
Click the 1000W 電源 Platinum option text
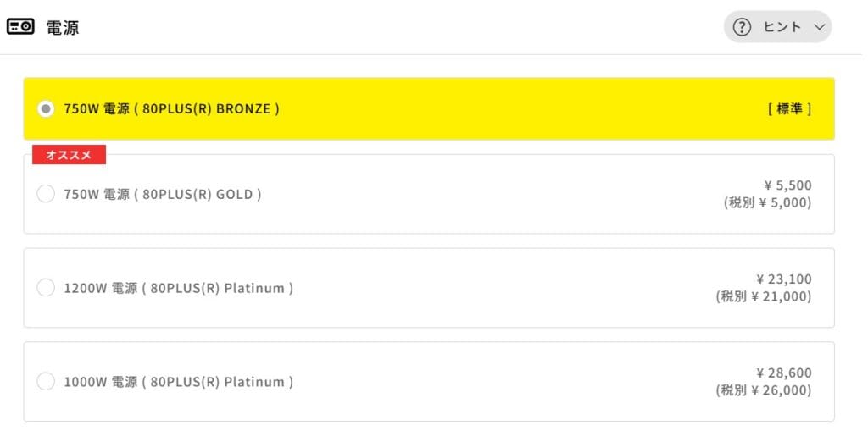(178, 382)
